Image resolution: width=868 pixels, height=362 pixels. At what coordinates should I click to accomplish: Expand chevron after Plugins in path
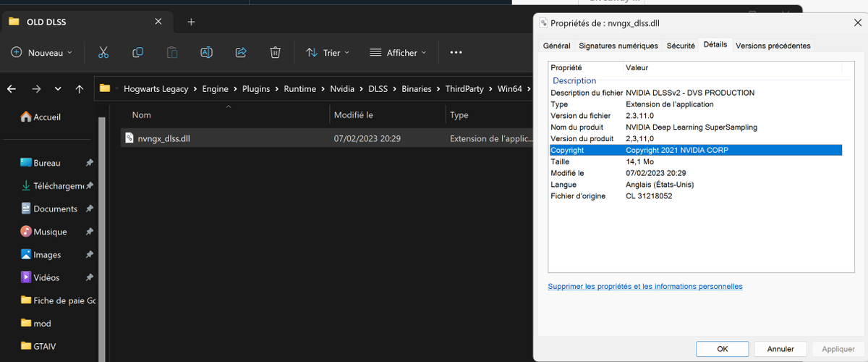point(277,89)
